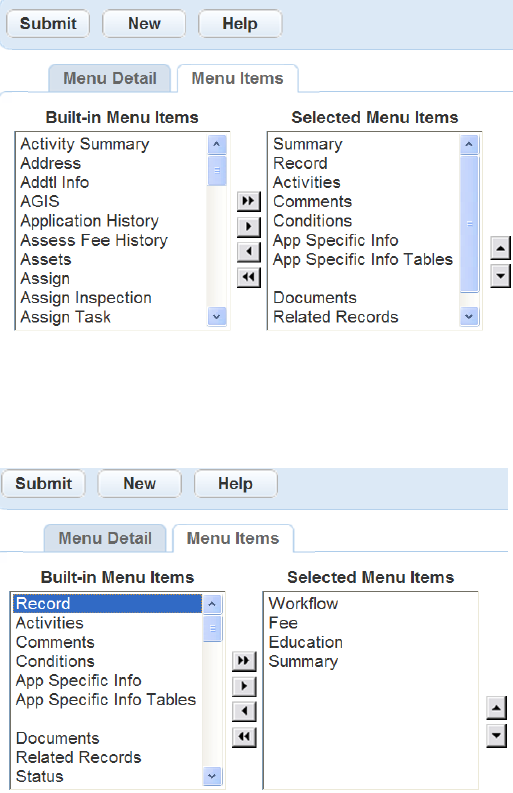Switch to Menu Items tab in lower panel
Screen dimensions: 513x793
coord(233,538)
